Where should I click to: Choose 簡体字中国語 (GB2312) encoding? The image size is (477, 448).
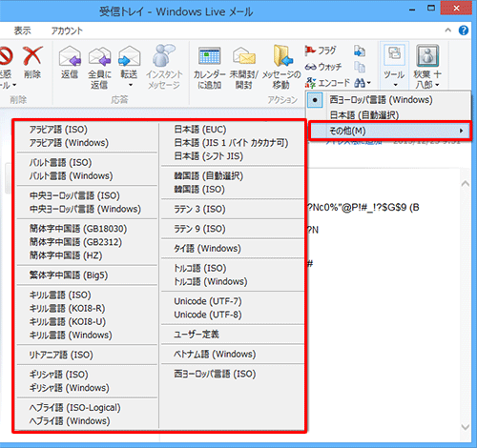75,242
